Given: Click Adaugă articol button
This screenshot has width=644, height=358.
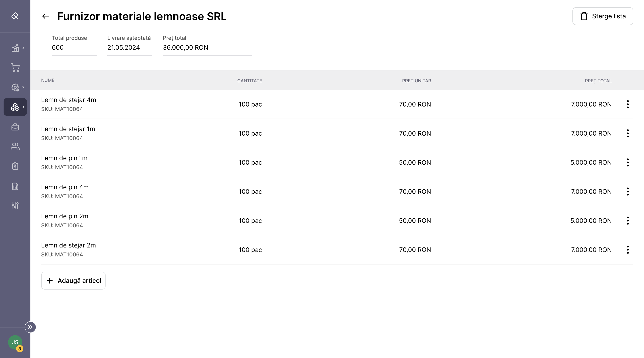Looking at the screenshot, I should pyautogui.click(x=73, y=280).
